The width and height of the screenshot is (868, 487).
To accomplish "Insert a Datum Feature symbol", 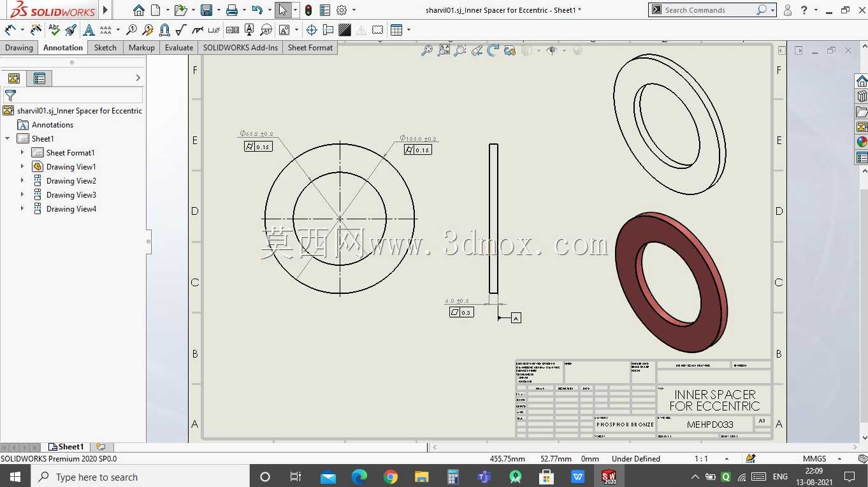I will (x=249, y=30).
